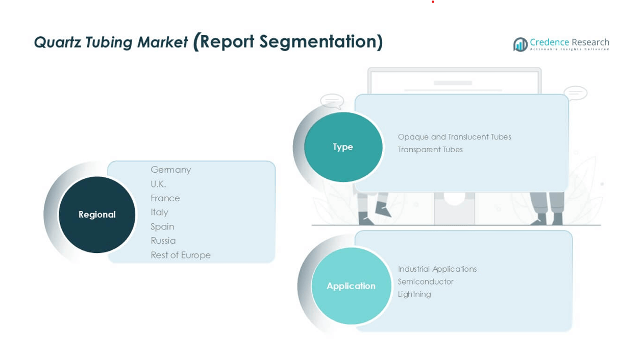Image resolution: width=644 pixels, height=352 pixels.
Task: Click the Industrial Applications entry
Action: (x=437, y=269)
